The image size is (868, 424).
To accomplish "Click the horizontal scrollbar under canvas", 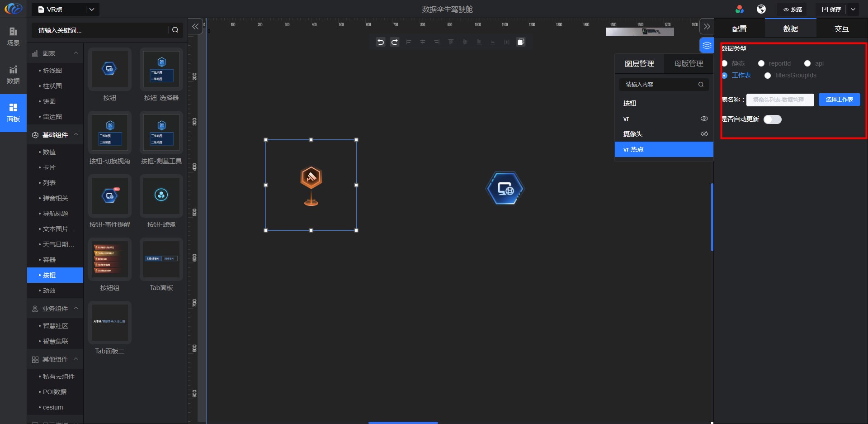I will 403,422.
